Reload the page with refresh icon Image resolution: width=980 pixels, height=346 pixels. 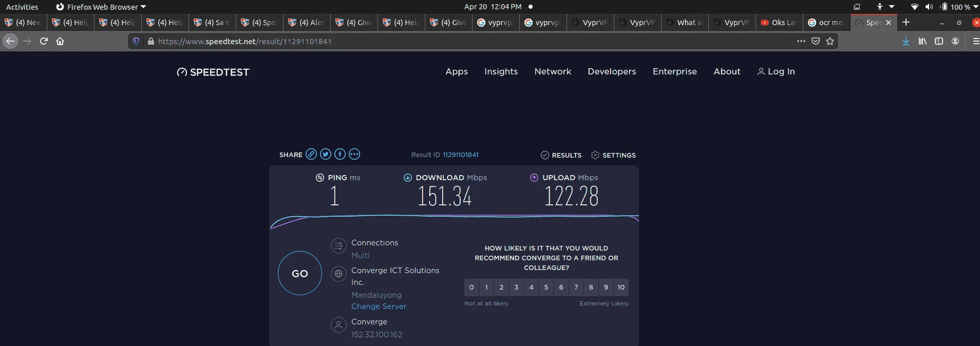point(44,41)
